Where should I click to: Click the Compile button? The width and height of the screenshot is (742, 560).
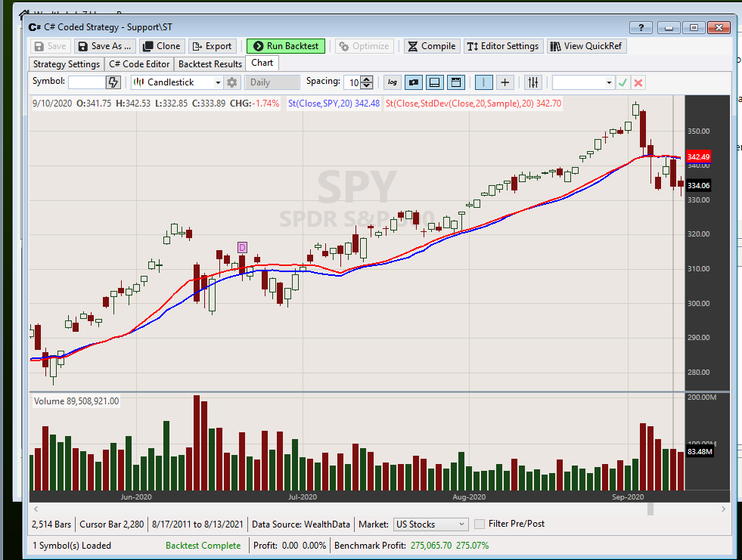pos(432,46)
